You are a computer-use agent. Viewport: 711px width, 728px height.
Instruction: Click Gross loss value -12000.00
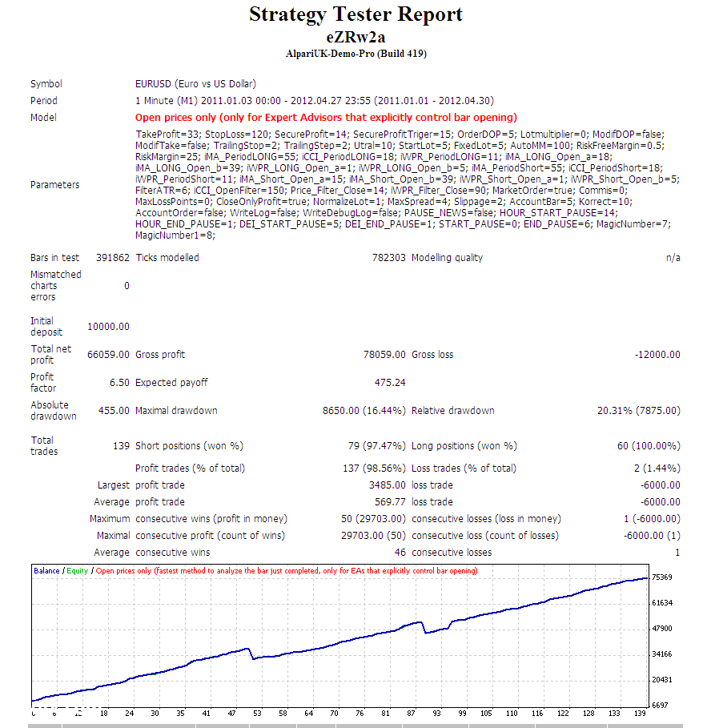657,355
